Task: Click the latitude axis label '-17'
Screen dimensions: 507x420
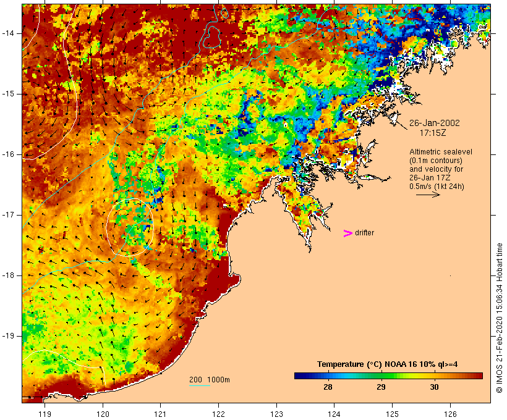Action: [x=7, y=215]
